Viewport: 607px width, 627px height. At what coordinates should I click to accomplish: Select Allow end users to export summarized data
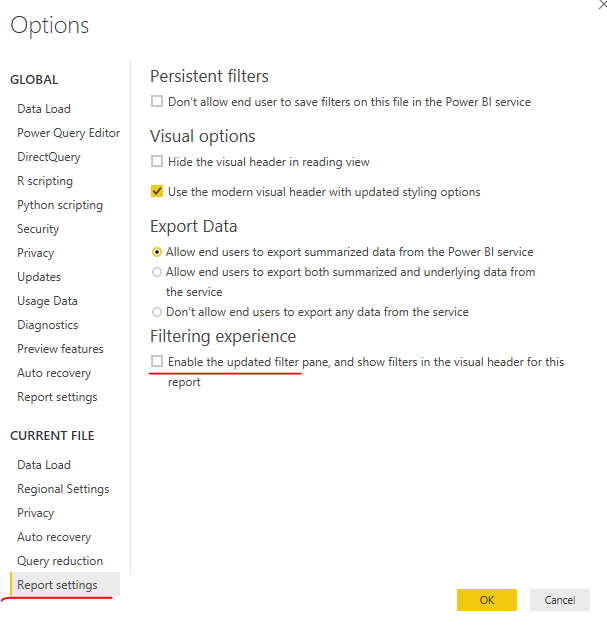157,252
